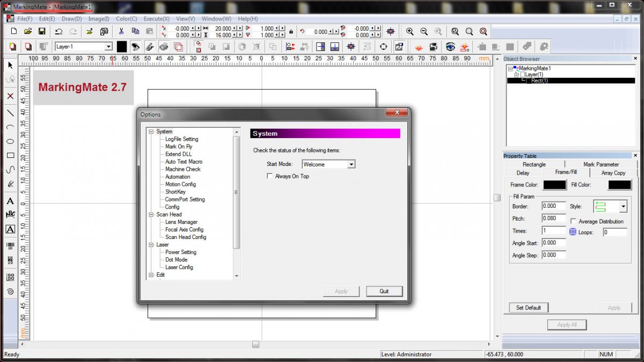
Task: Click the Save floppy disk icon
Action: point(42,32)
